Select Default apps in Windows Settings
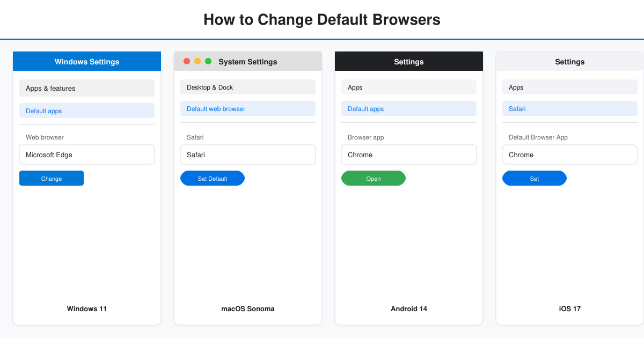 (87, 111)
